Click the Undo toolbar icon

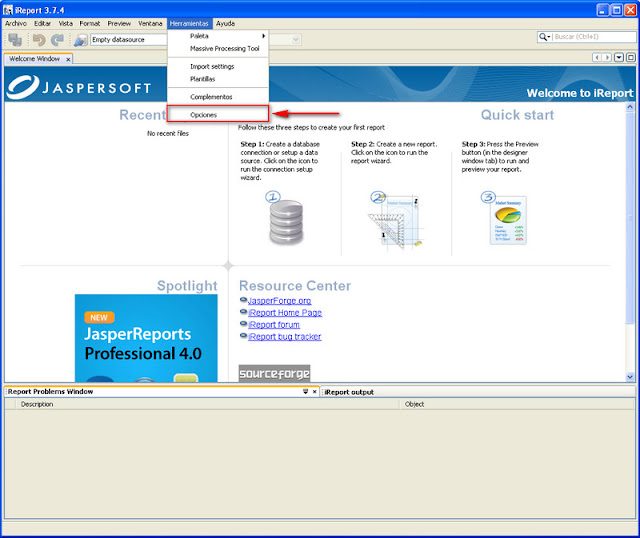pyautogui.click(x=39, y=40)
